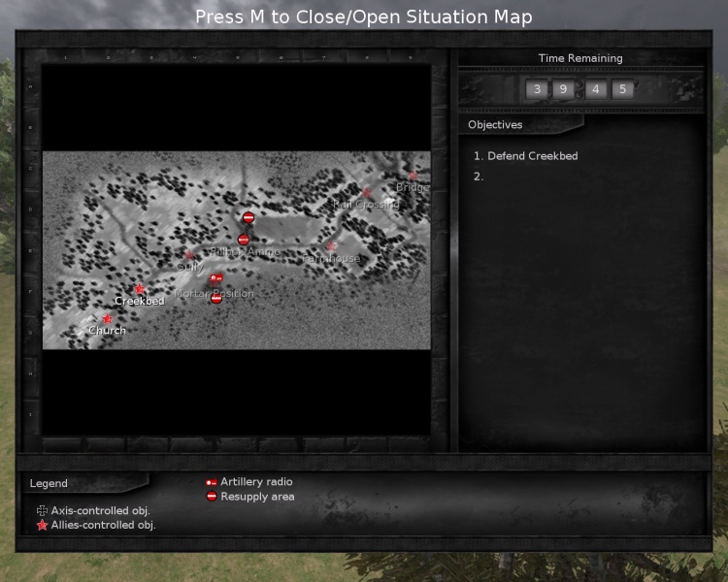Click the 'Rail Crossing' map label
Viewport: 728px width, 582px height.
[x=366, y=205]
